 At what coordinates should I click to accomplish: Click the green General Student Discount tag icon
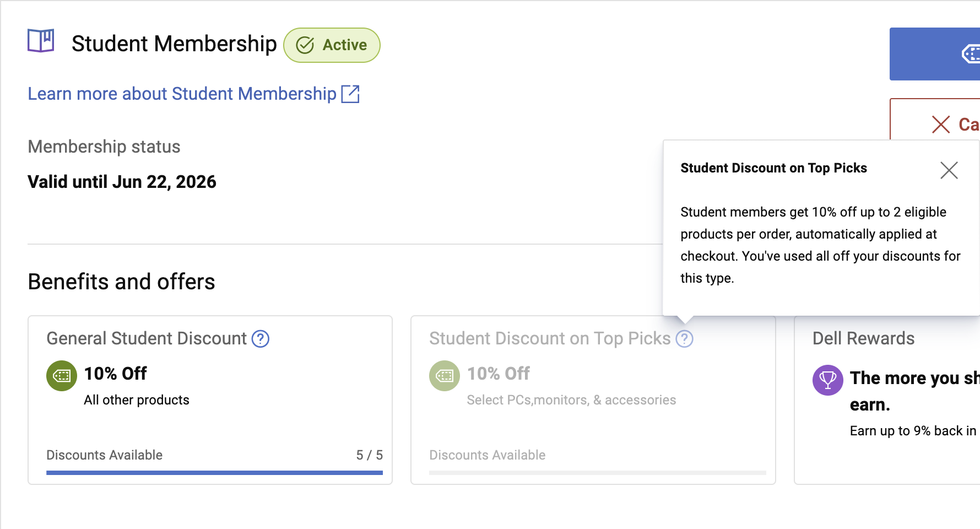point(62,376)
